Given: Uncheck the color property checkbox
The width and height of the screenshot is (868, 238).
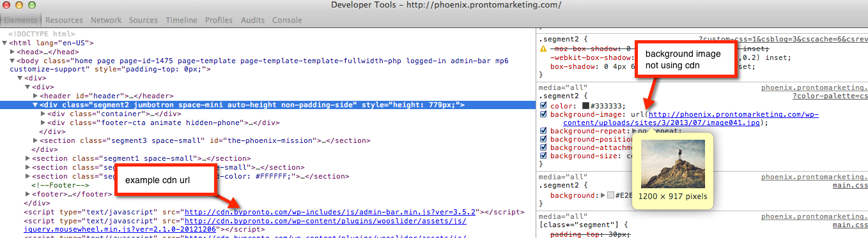Looking at the screenshot, I should coord(543,106).
